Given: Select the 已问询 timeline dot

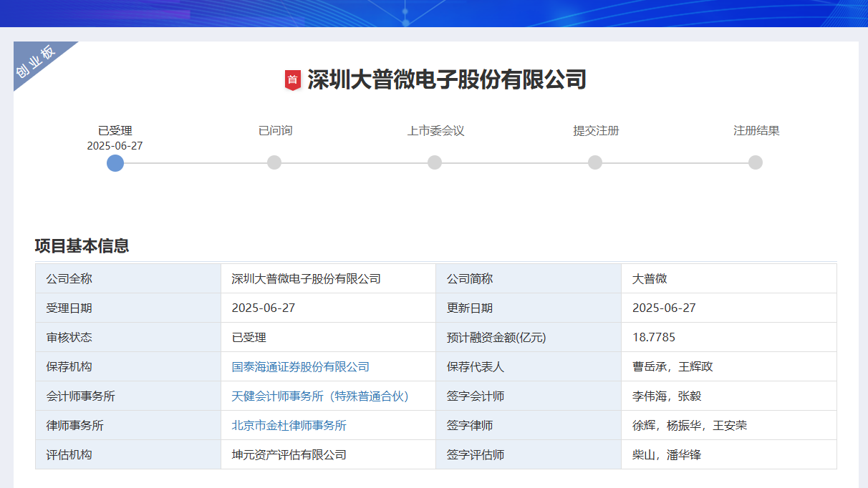Looking at the screenshot, I should [274, 162].
